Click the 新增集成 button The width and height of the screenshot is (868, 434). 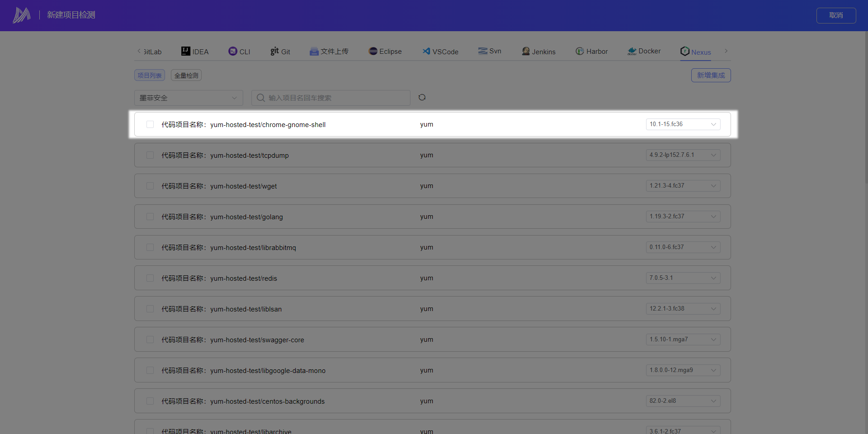[x=711, y=75]
